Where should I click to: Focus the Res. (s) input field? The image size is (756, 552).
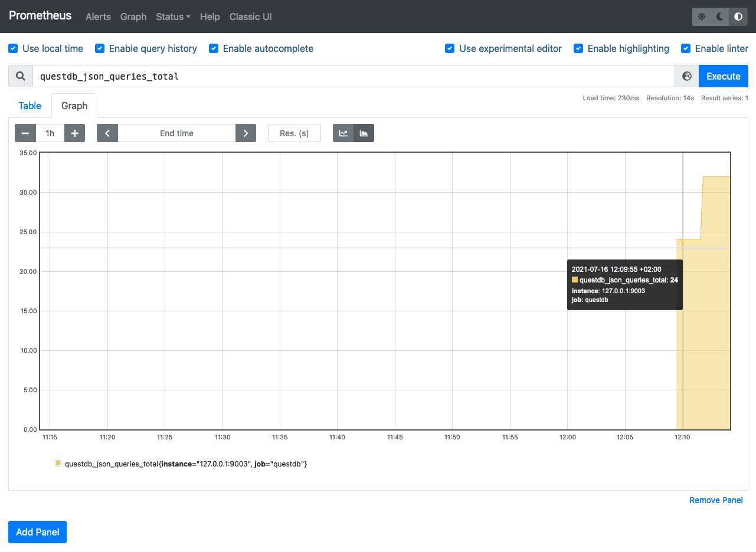pos(294,133)
